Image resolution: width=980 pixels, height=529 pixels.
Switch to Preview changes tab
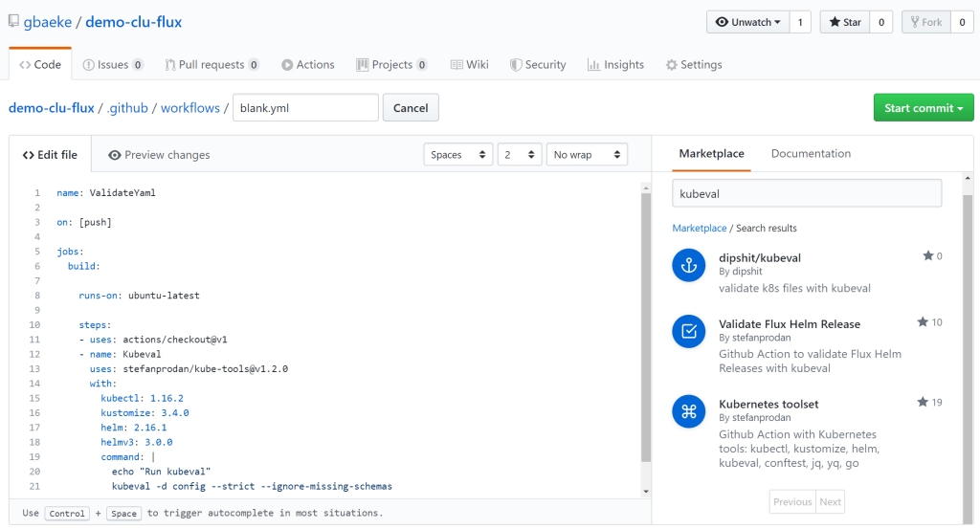159,155
